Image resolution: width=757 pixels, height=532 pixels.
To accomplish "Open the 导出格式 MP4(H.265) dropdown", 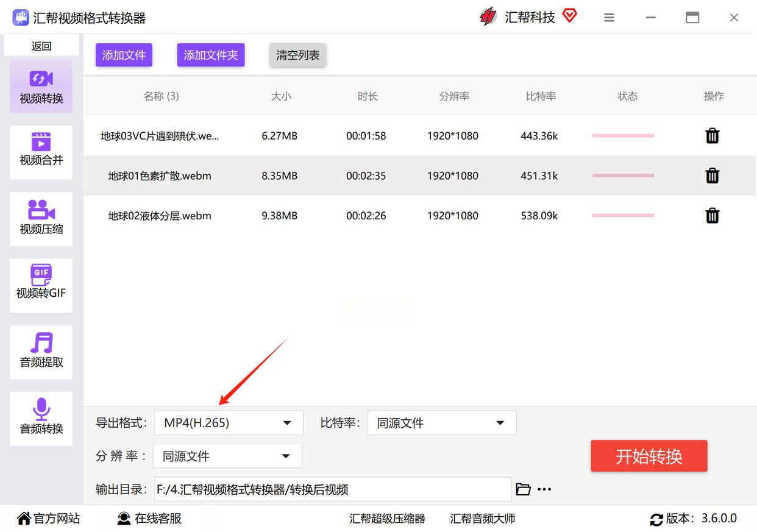I will pyautogui.click(x=229, y=423).
